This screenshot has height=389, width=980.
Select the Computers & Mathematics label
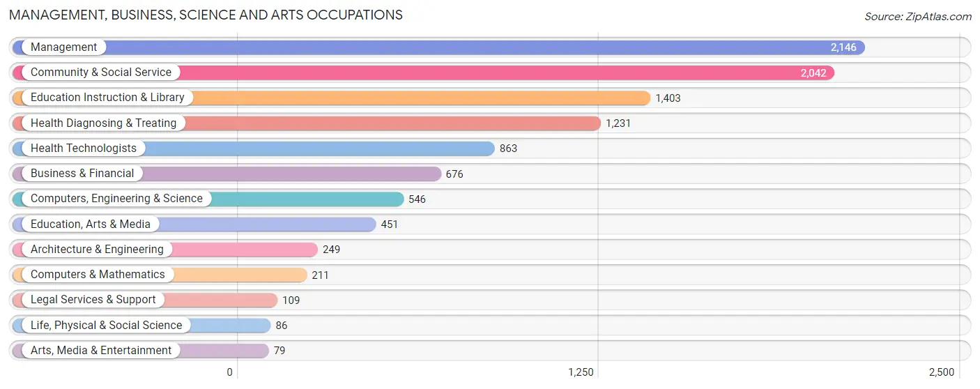point(98,274)
